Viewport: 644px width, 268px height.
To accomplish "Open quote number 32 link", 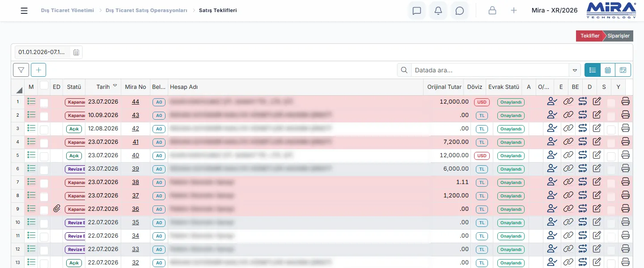I will tap(136, 263).
